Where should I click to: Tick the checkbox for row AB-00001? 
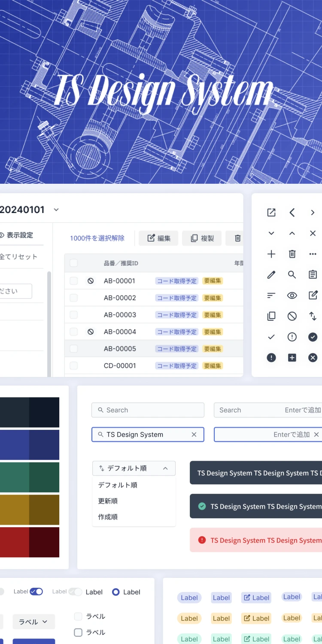[x=74, y=281]
